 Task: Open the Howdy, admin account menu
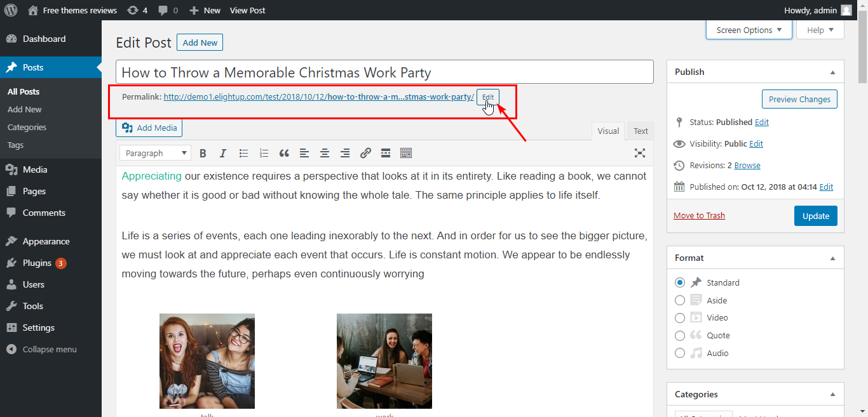click(818, 10)
